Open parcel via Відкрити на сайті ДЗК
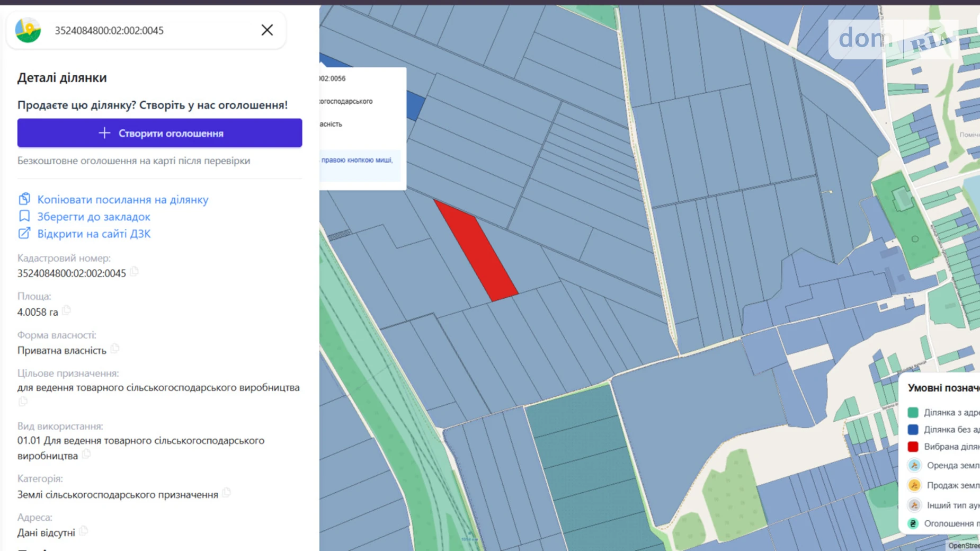980x551 pixels. (93, 234)
